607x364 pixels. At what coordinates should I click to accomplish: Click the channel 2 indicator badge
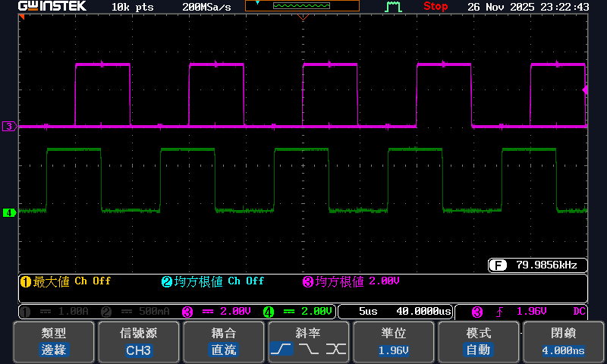pyautogui.click(x=106, y=312)
